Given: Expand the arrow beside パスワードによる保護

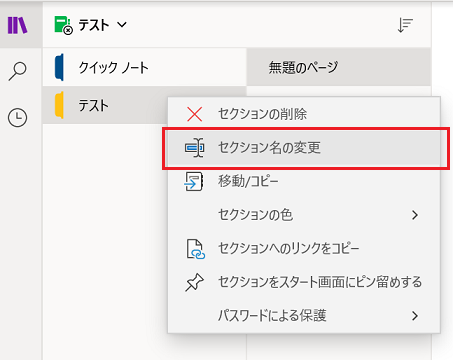Looking at the screenshot, I should 415,316.
